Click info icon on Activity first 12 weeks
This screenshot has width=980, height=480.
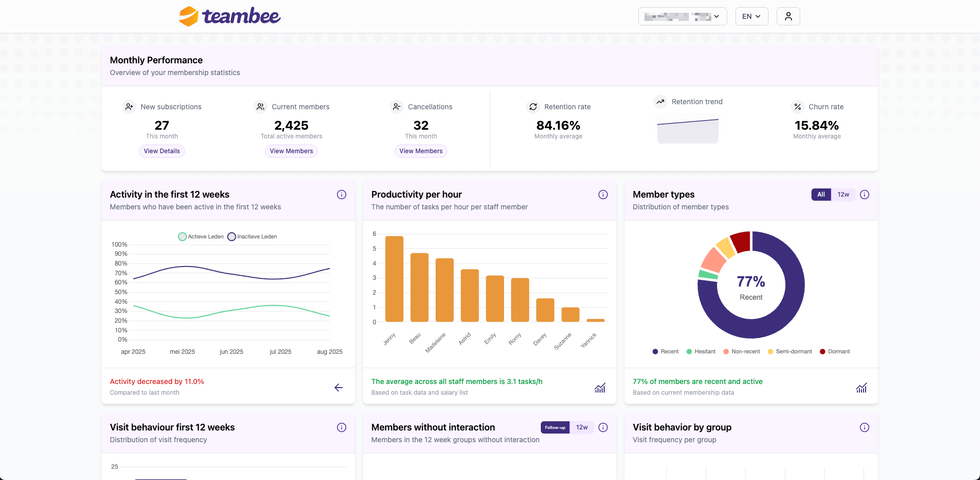coord(342,195)
